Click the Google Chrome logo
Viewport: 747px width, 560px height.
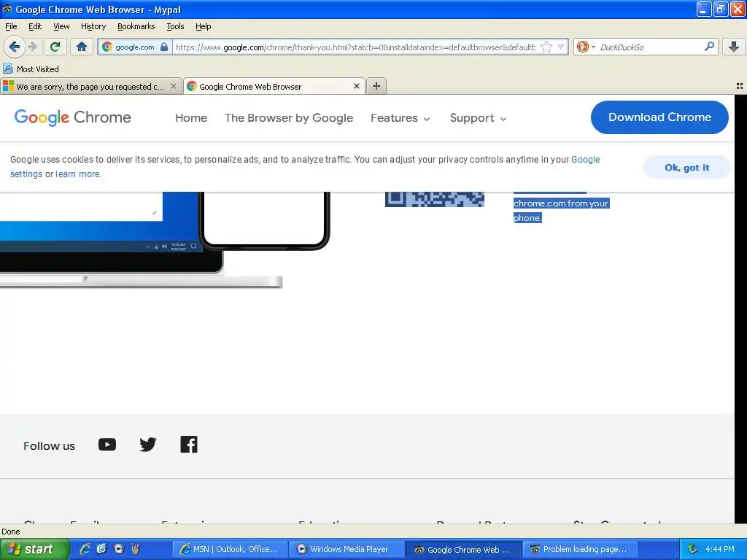pyautogui.click(x=72, y=117)
